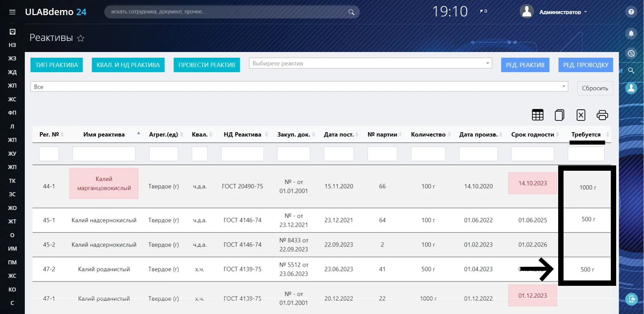Viewport: 644px width, 314px height.
Task: Copy table data with copy icon
Action: [559, 115]
